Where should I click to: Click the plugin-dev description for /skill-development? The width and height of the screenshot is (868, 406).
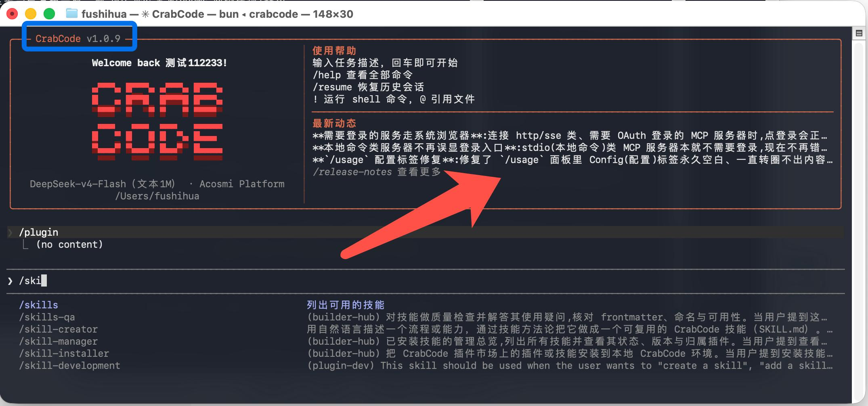(x=570, y=366)
